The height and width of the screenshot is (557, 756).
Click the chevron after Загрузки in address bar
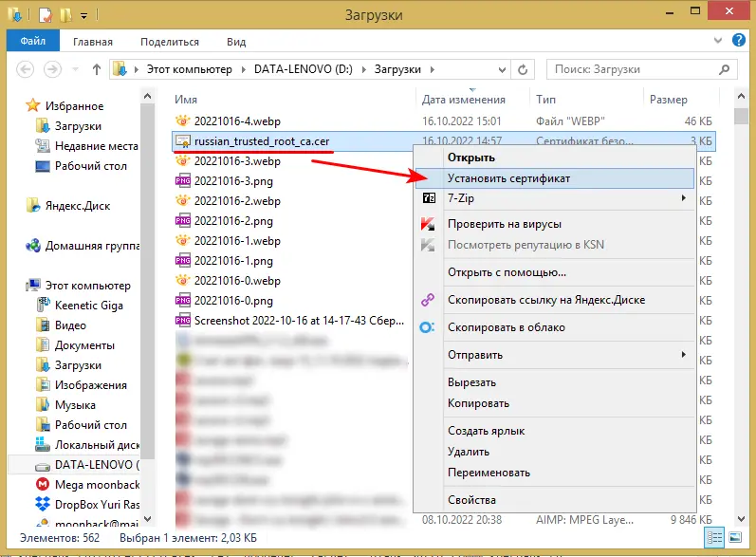[x=433, y=69]
